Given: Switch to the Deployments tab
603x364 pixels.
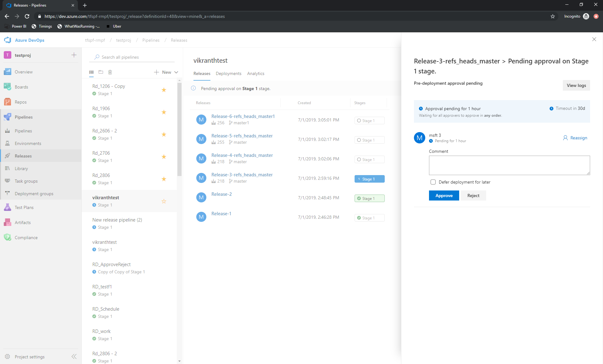Looking at the screenshot, I should pyautogui.click(x=228, y=73).
